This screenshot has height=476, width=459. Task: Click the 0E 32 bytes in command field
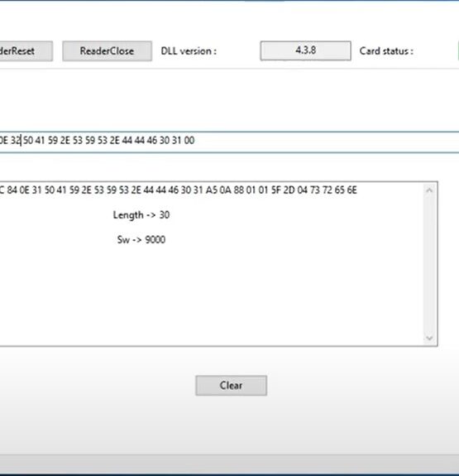coord(10,140)
